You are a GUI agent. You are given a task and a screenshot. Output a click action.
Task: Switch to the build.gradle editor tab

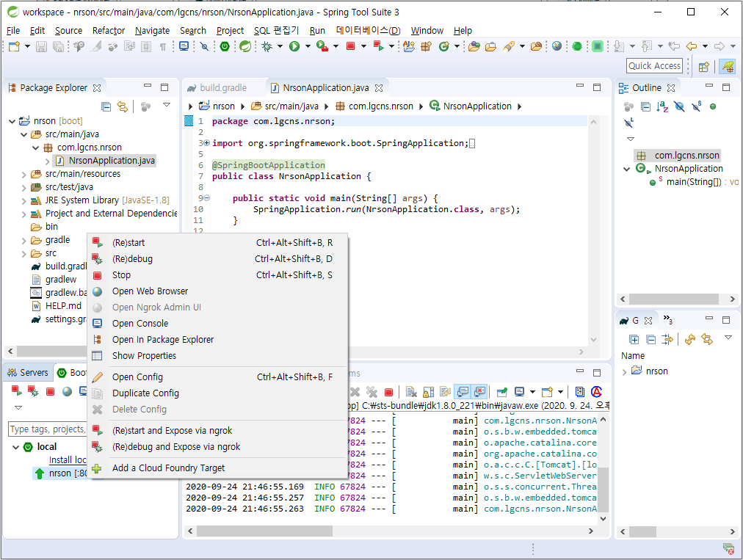(x=217, y=87)
